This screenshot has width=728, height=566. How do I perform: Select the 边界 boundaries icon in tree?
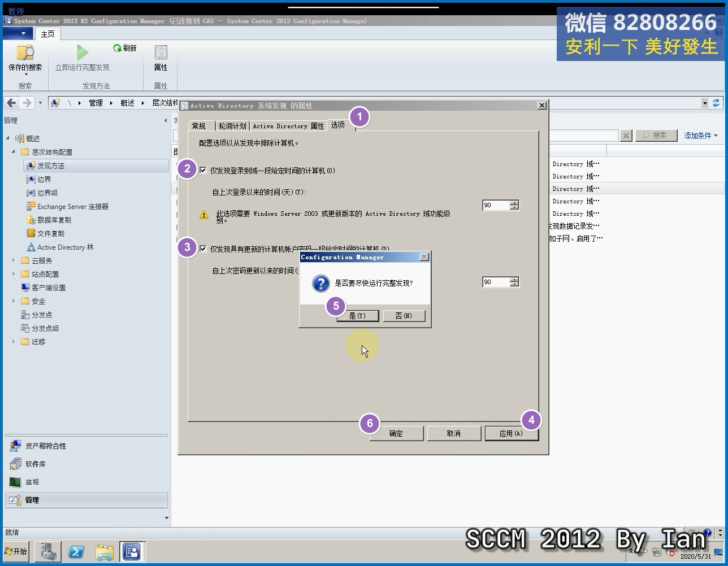click(32, 179)
